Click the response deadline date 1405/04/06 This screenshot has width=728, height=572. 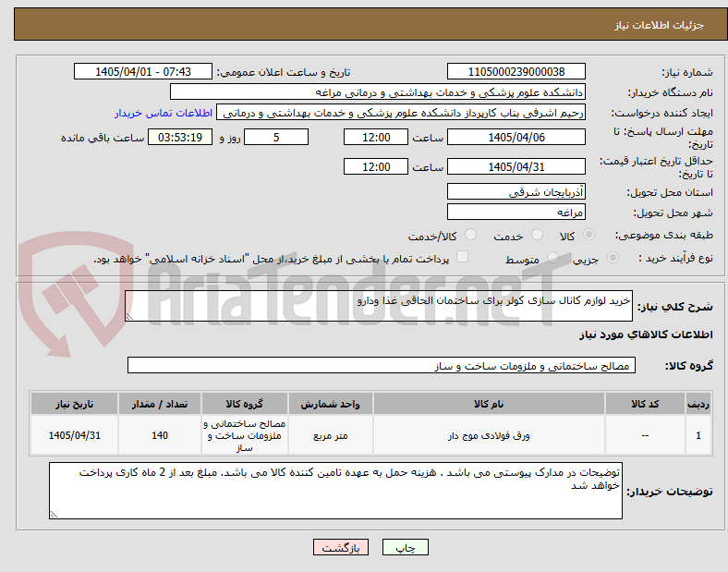(x=516, y=137)
